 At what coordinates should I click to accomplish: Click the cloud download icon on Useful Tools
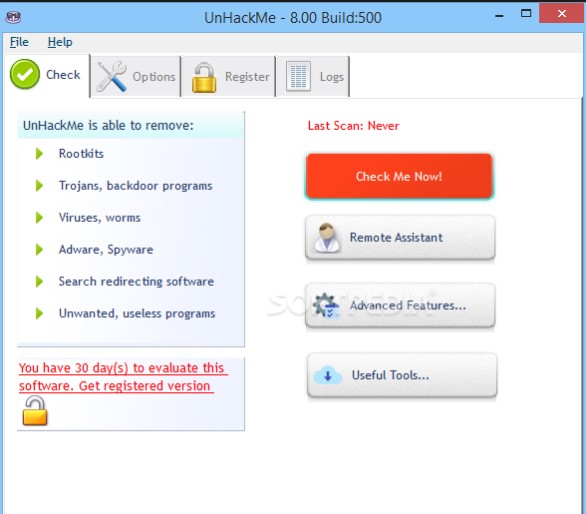pyautogui.click(x=328, y=375)
